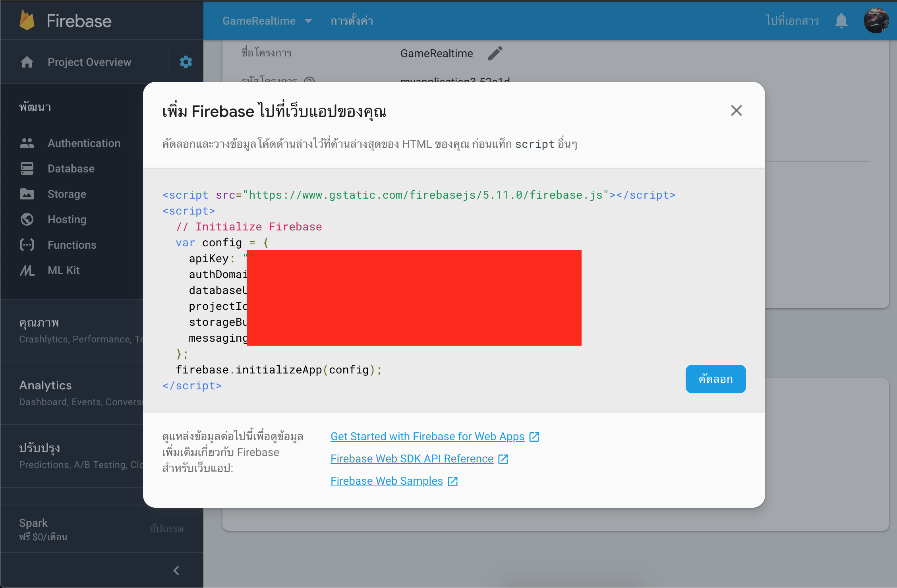Click the คัดลอก copy button

click(x=715, y=379)
